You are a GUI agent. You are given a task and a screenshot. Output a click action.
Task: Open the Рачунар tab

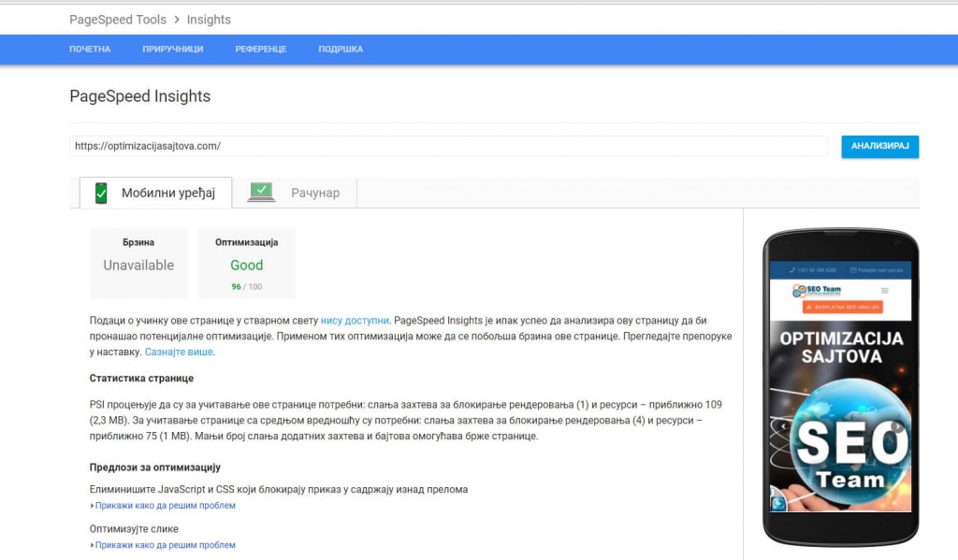click(314, 194)
